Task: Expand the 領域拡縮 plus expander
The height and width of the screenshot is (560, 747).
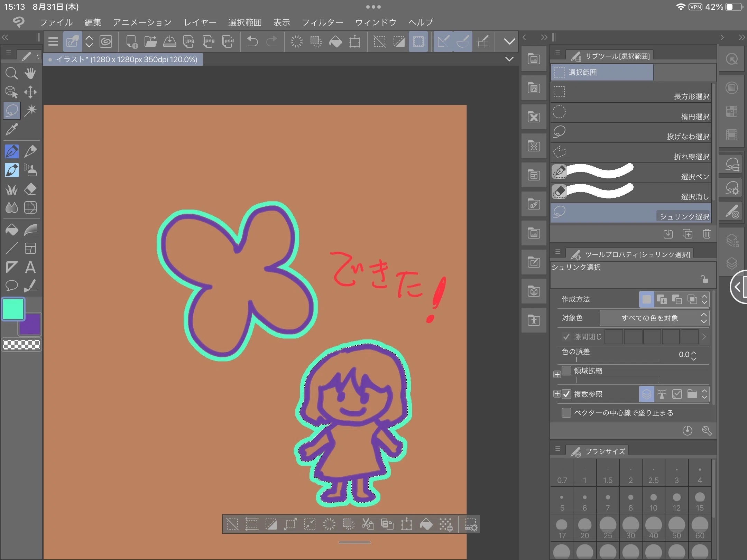Action: pyautogui.click(x=557, y=374)
